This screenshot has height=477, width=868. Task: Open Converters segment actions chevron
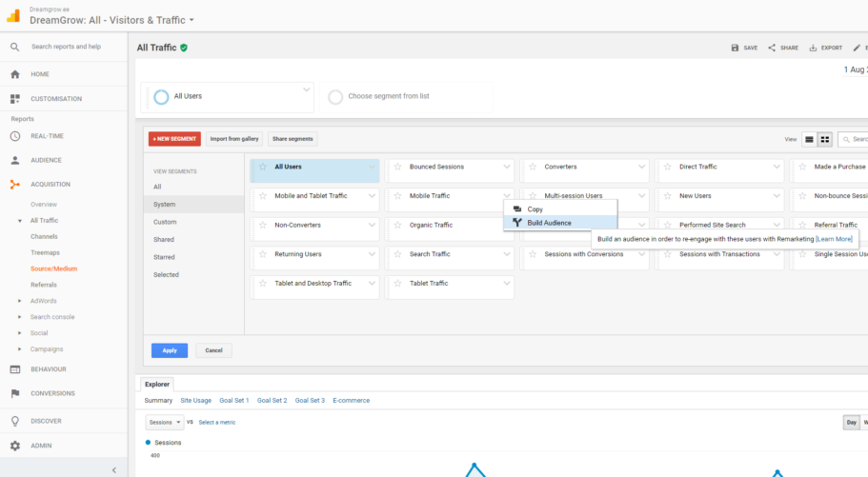[641, 167]
